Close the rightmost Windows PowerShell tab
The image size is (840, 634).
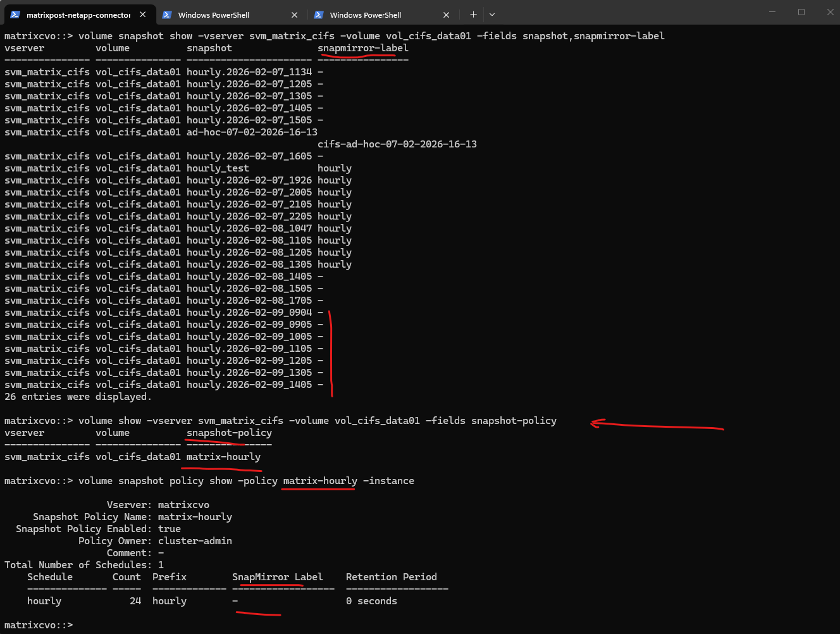click(447, 15)
